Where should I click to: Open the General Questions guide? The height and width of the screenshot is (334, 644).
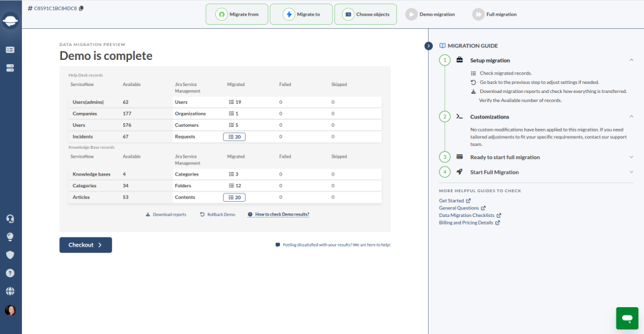coord(462,208)
